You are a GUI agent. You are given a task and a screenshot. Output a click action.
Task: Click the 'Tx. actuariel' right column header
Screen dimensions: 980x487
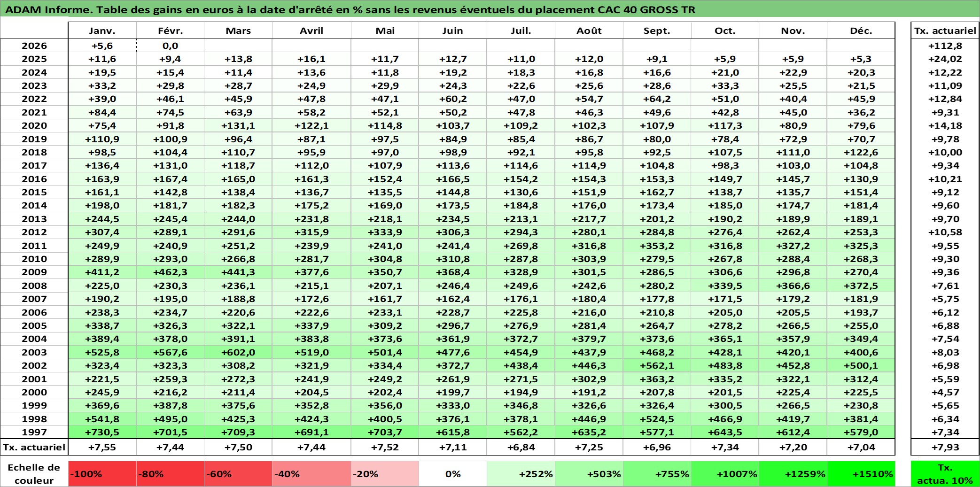pos(945,31)
